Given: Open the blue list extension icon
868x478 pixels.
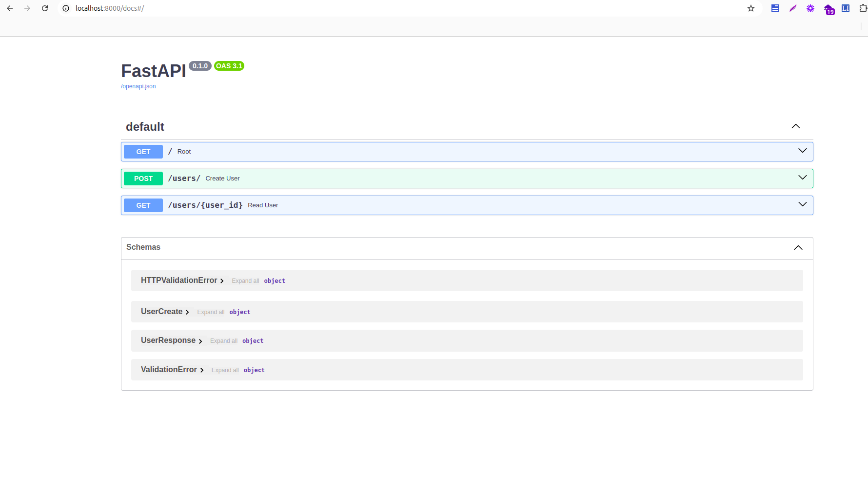Looking at the screenshot, I should click(x=775, y=8).
